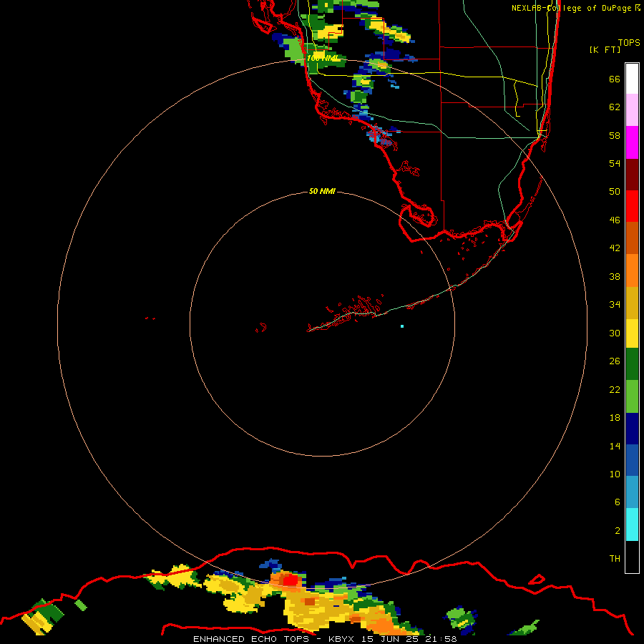
Task: Click the light pink legend swatch
Action: click(632, 109)
